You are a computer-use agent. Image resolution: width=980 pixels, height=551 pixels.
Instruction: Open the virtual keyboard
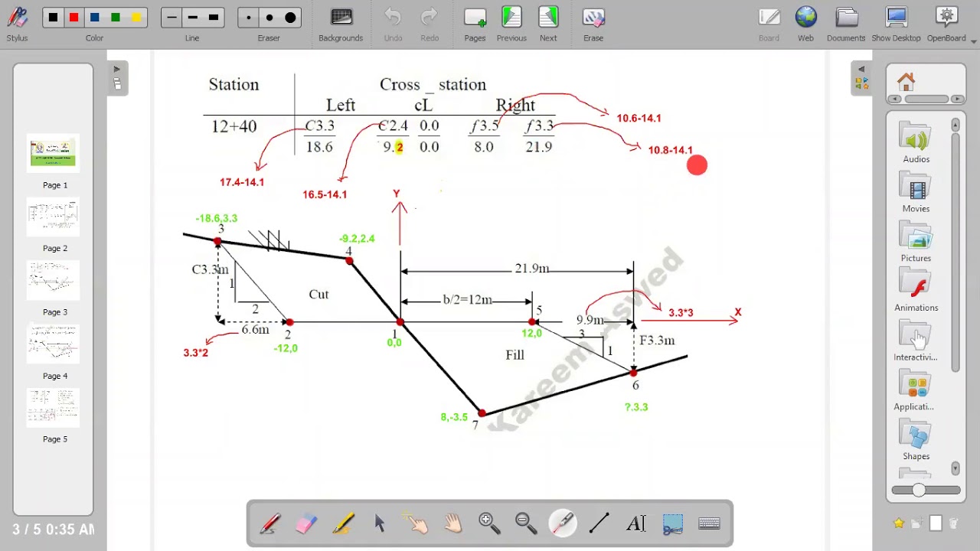click(710, 523)
